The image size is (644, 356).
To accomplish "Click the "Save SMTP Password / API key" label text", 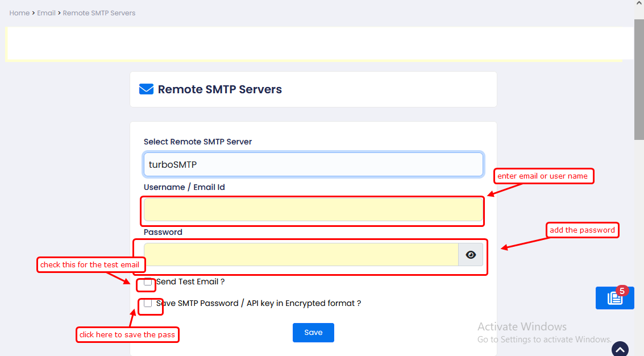I will tap(259, 304).
